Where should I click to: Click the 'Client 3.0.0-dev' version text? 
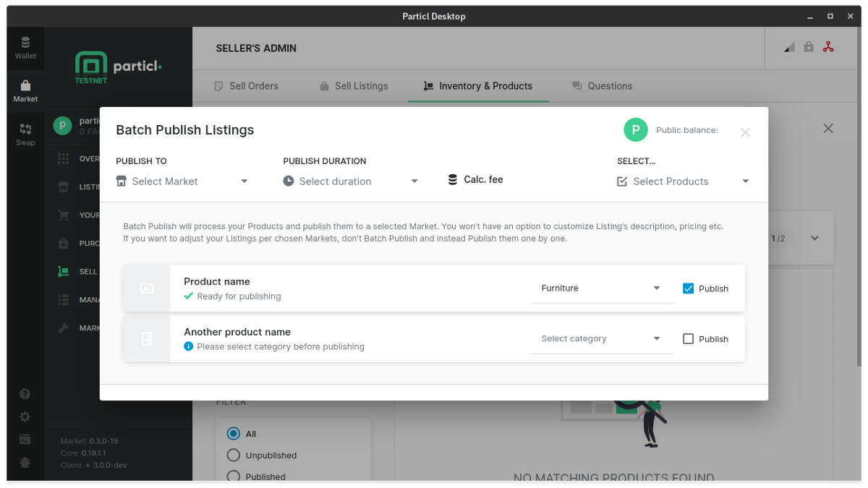pos(94,466)
